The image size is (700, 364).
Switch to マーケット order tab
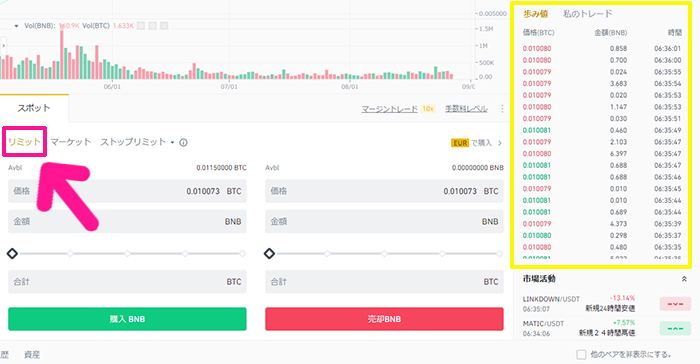coord(71,142)
